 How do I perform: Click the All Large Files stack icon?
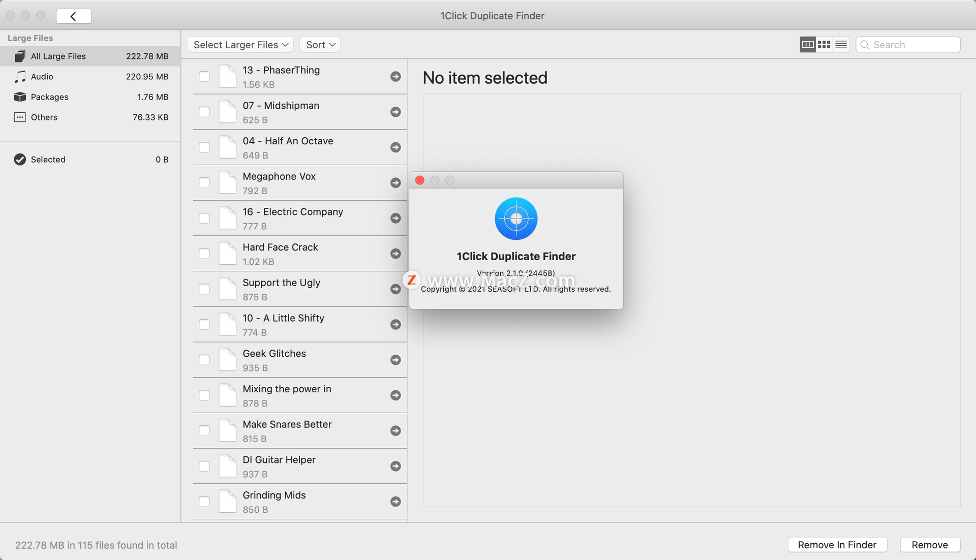(x=20, y=56)
